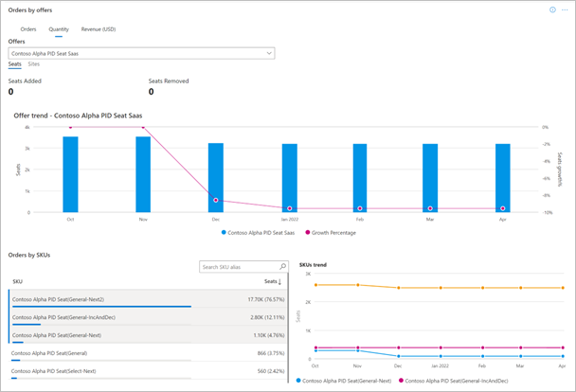Screen dimensions: 576x392
Task: Click the Mar growth percentage point
Action: pyautogui.click(x=430, y=208)
